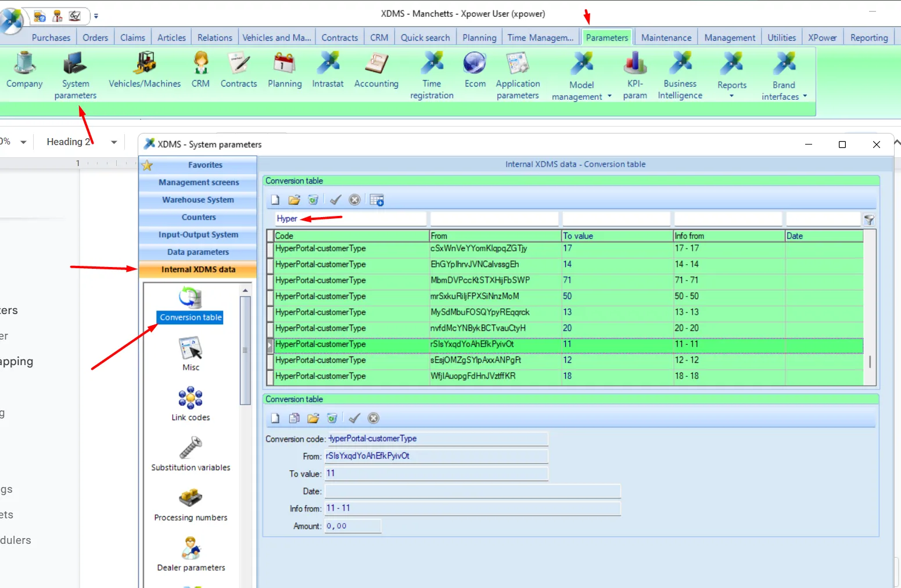Open Data parameters section

click(198, 252)
